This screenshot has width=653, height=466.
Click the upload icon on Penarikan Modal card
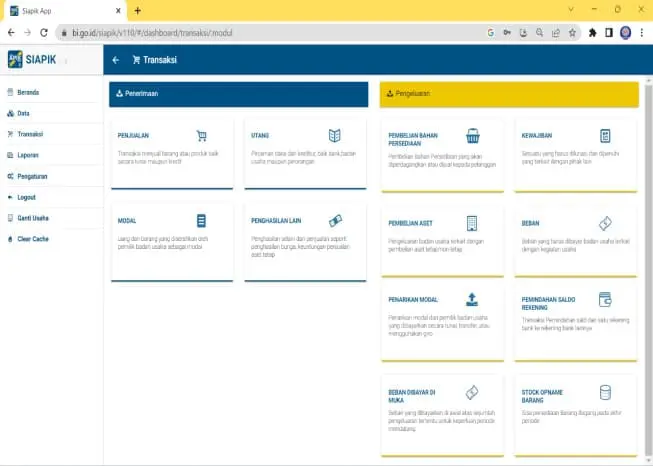(x=472, y=299)
